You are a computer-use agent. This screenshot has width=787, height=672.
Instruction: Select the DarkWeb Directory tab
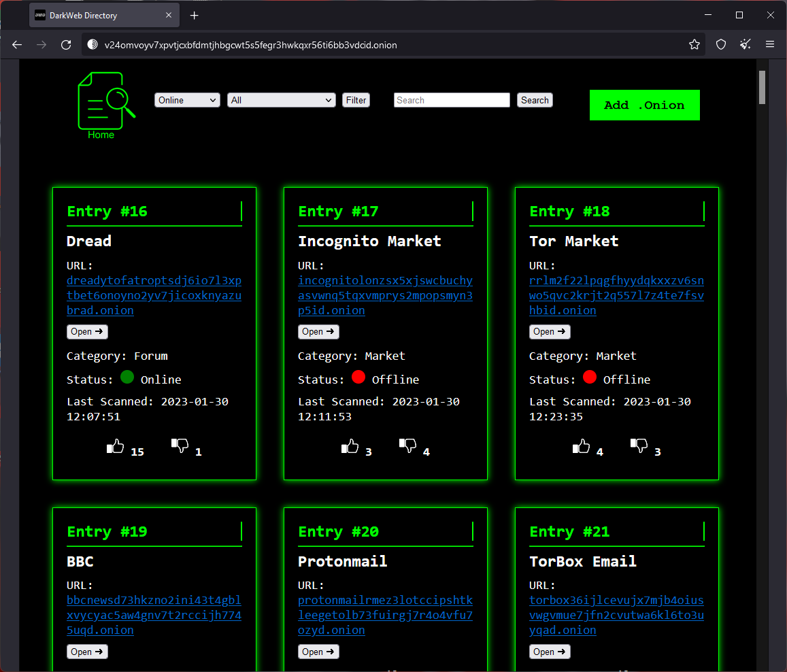pyautogui.click(x=104, y=16)
